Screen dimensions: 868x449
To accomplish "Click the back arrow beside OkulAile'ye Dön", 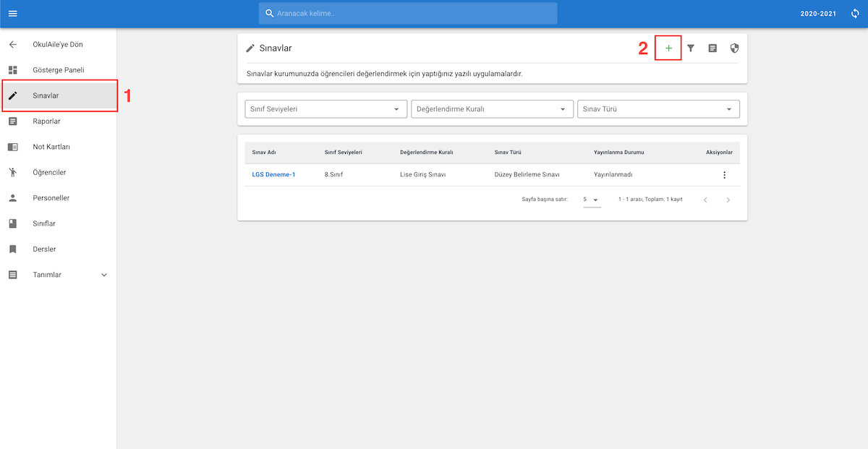I will 12,45.
